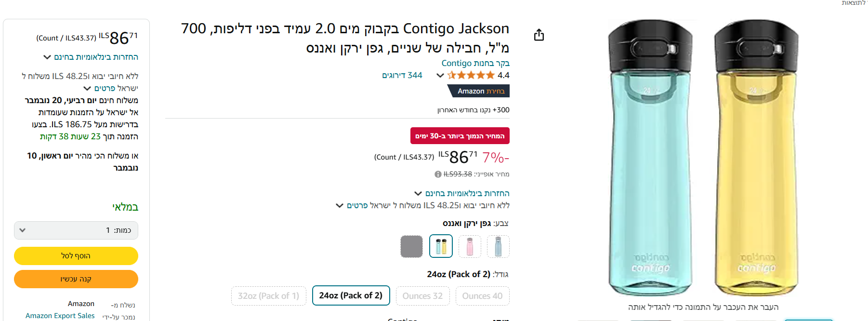
Task: Visit the Contigo brand store link
Action: click(x=475, y=63)
